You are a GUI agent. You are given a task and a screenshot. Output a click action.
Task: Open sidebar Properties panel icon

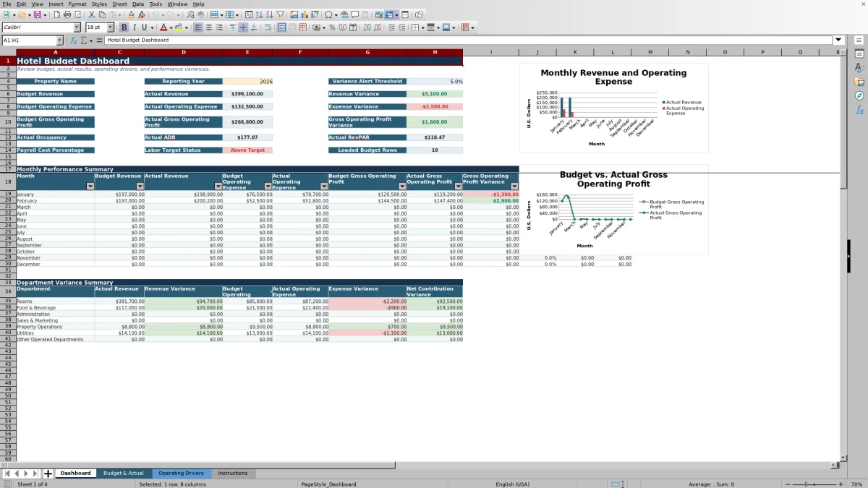pos(859,53)
